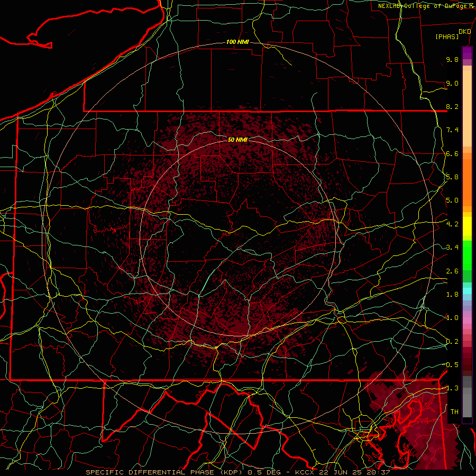Click the 1.0 legend value
Viewport: 476px width, 476px height.
click(x=452, y=318)
